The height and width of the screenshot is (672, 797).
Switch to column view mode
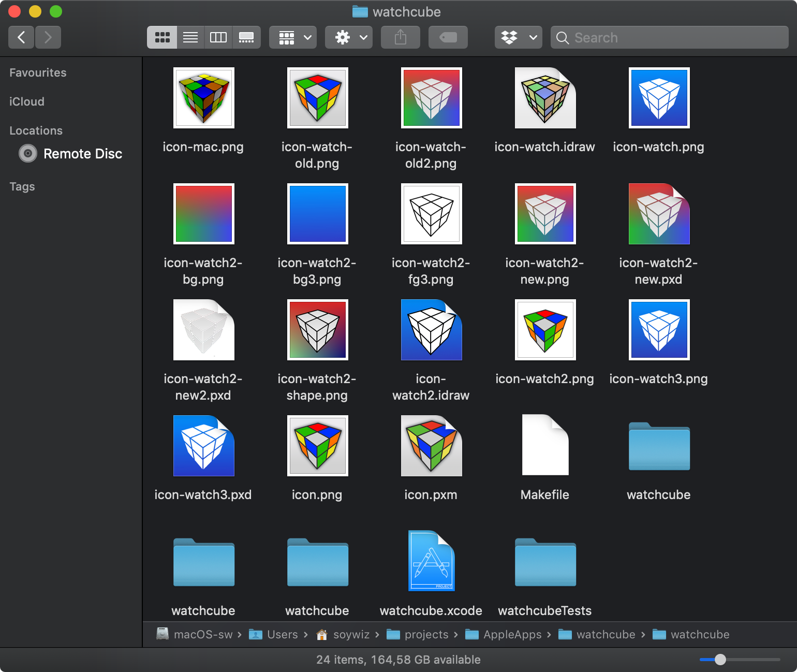tap(218, 37)
